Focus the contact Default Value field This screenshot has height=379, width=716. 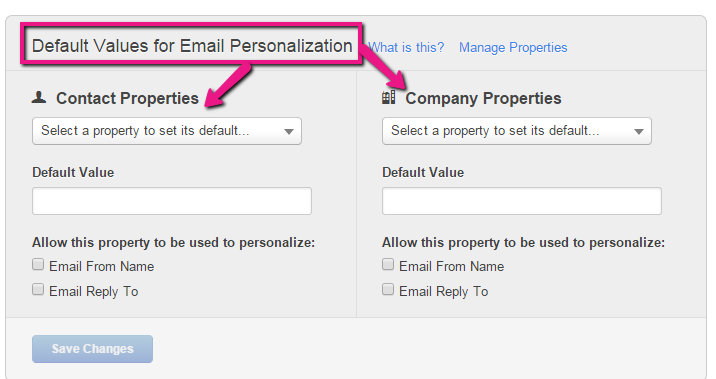point(172,201)
